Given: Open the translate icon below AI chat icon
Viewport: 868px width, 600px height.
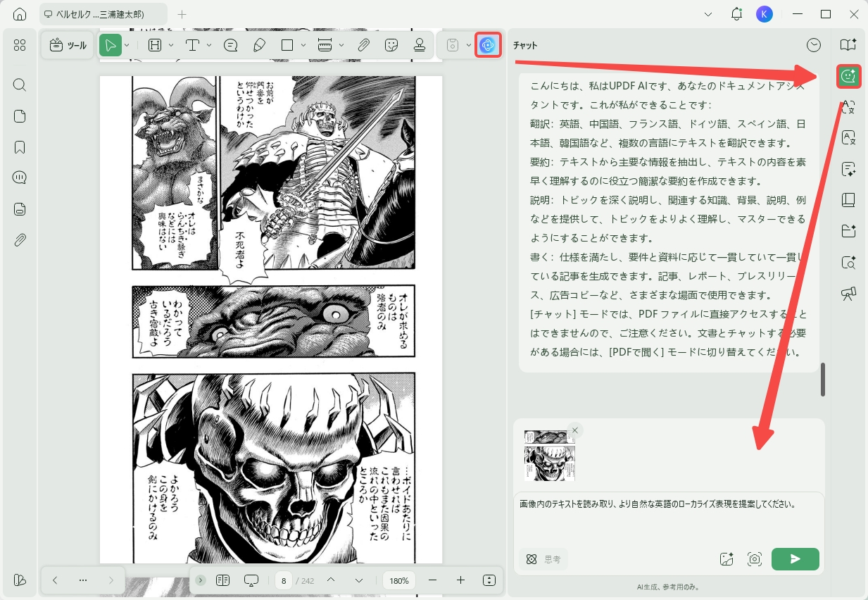Looking at the screenshot, I should click(x=848, y=107).
